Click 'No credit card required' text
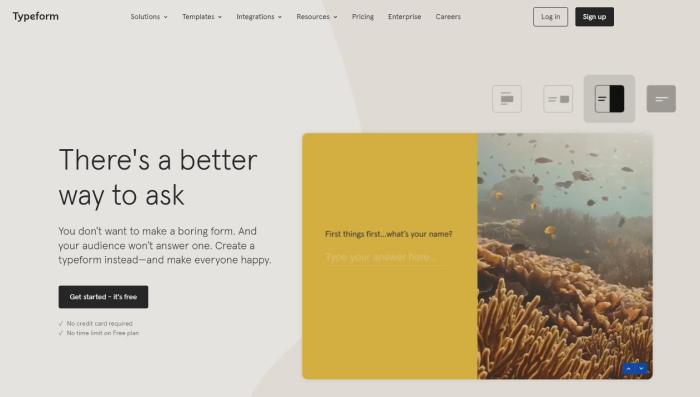The image size is (700, 397). [100, 323]
